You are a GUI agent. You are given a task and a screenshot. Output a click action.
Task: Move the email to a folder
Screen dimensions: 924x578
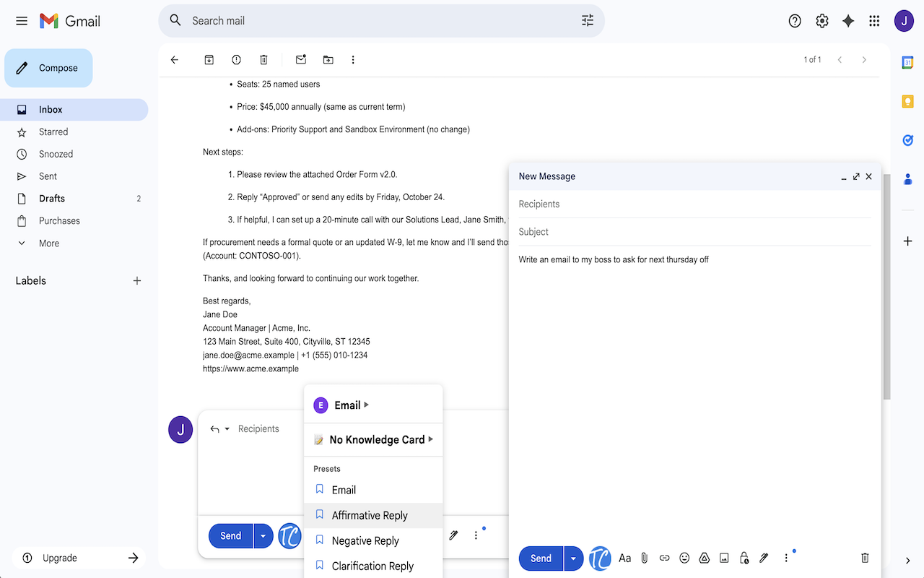(328, 59)
